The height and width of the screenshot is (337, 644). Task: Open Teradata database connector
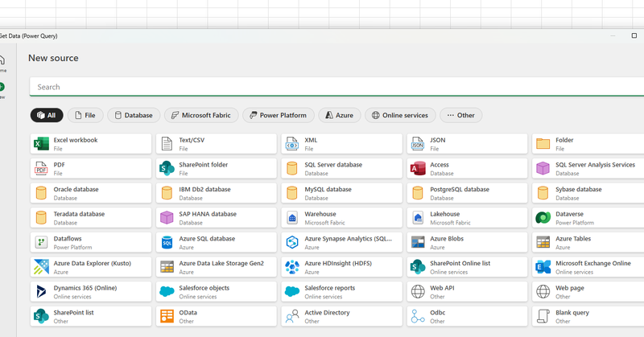point(91,218)
